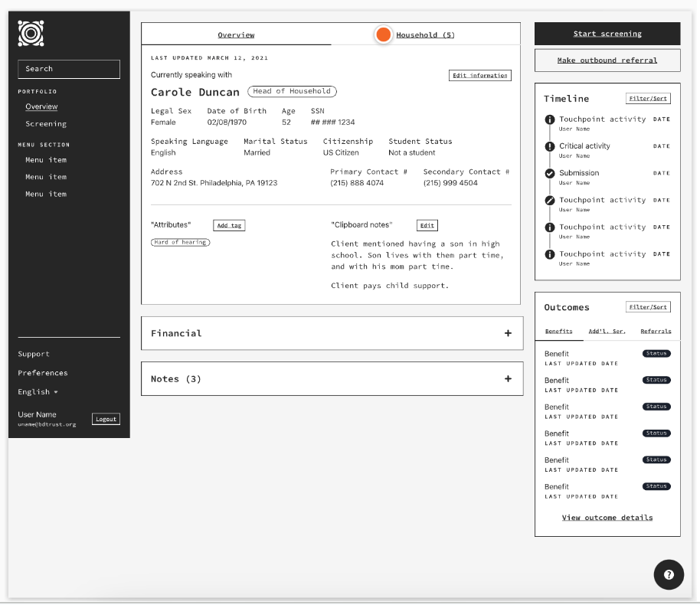Click the app logo in the sidebar
This screenshot has height=605, width=700.
click(31, 34)
